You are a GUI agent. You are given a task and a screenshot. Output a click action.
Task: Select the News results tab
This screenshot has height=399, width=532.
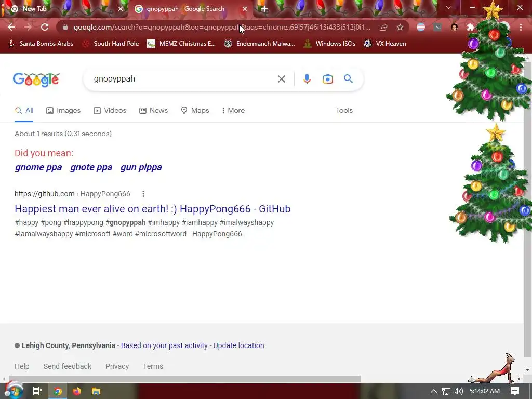tap(154, 110)
